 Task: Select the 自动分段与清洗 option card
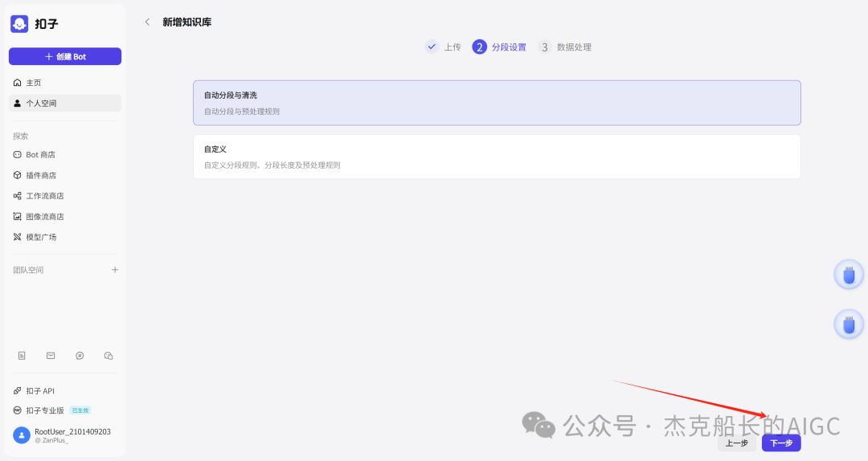coord(497,103)
